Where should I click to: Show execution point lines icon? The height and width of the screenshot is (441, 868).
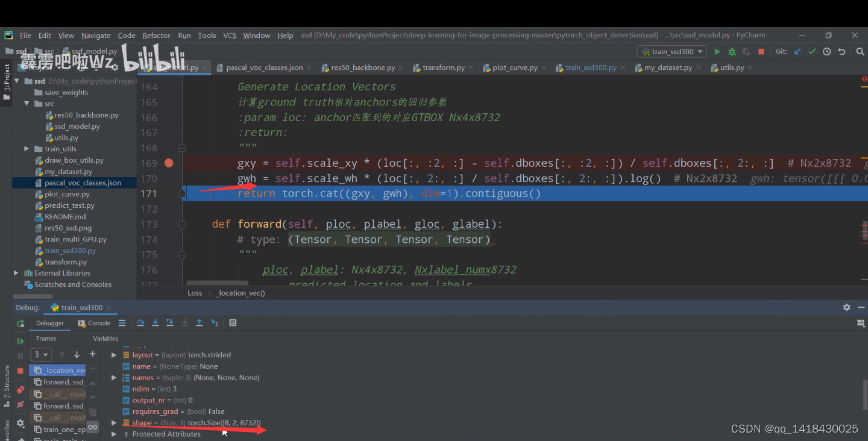[x=122, y=323]
